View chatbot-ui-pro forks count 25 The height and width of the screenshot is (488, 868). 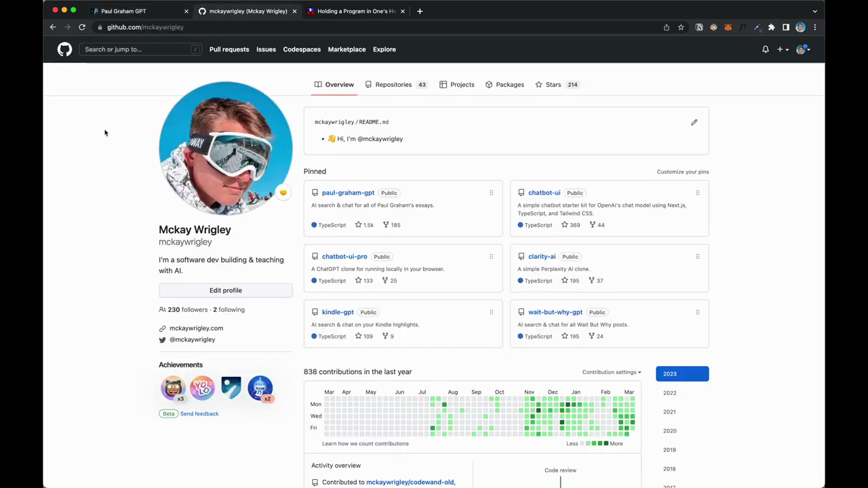(390, 281)
